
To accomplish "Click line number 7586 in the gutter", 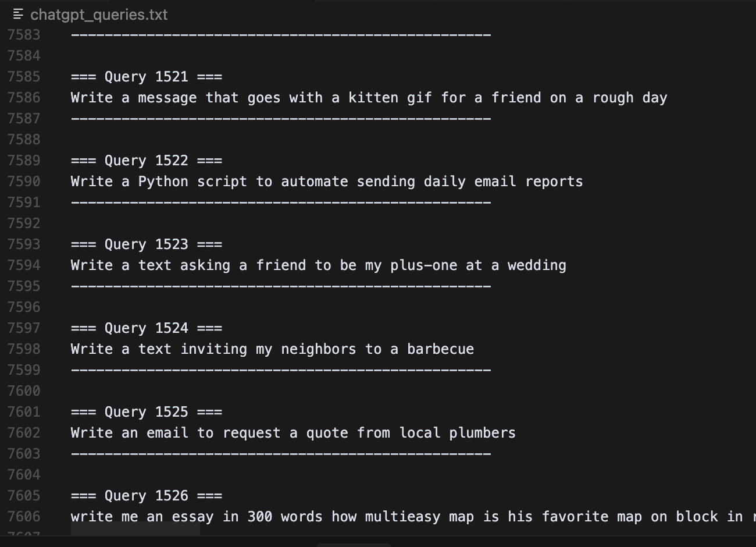I will tap(24, 98).
